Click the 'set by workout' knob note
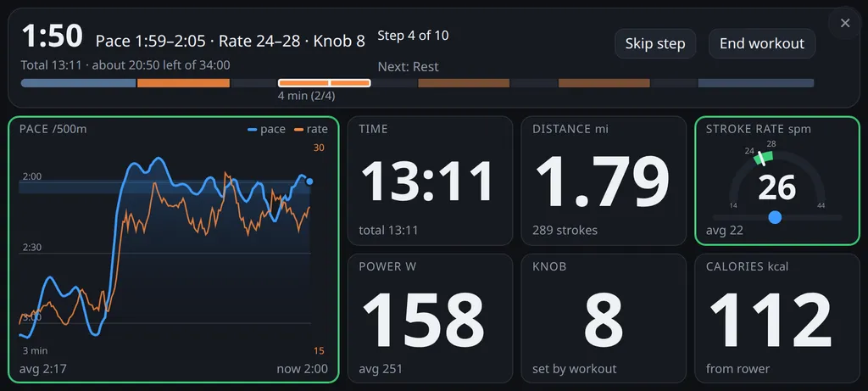The height and width of the screenshot is (391, 868). [574, 369]
